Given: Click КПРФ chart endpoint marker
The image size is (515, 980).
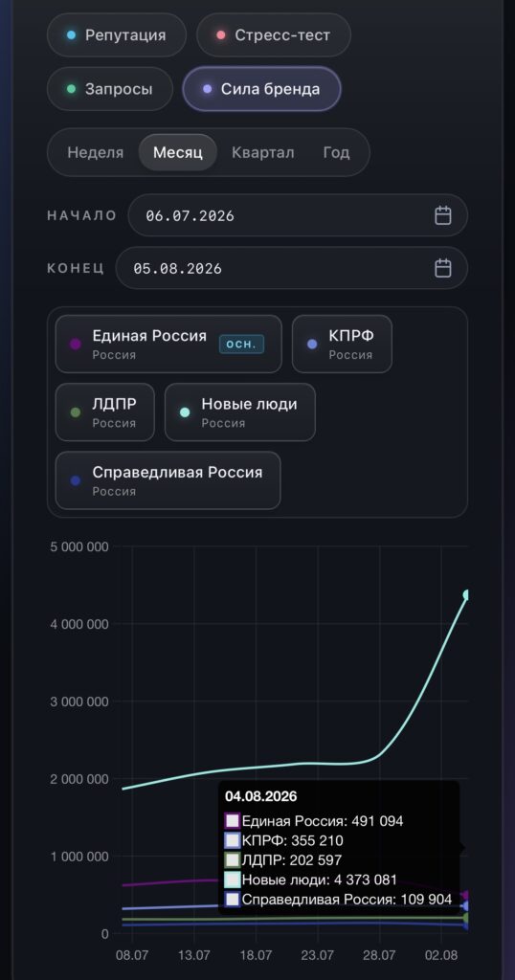Looking at the screenshot, I should click(466, 906).
